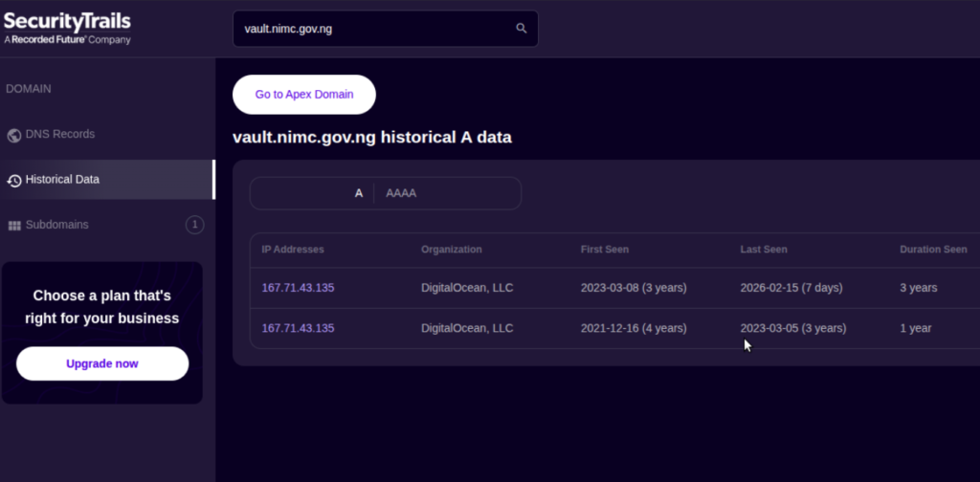This screenshot has width=980, height=482.
Task: Click the First Seen column header
Action: [604, 250]
